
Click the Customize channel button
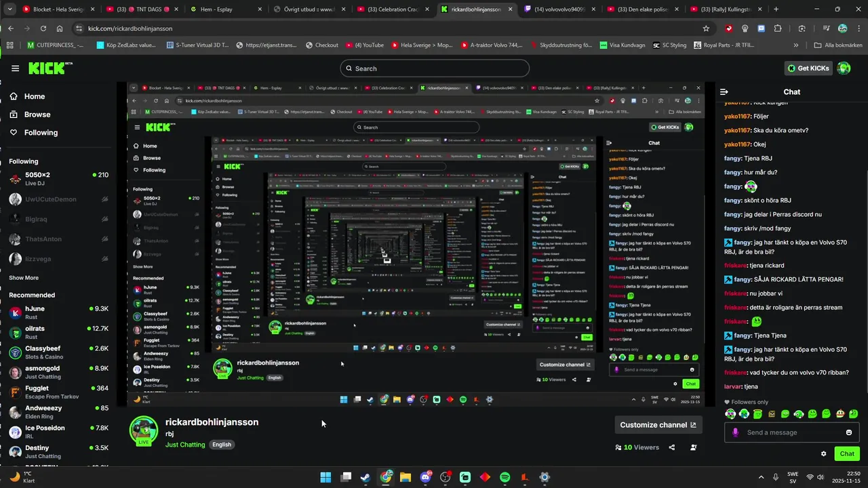point(658,425)
